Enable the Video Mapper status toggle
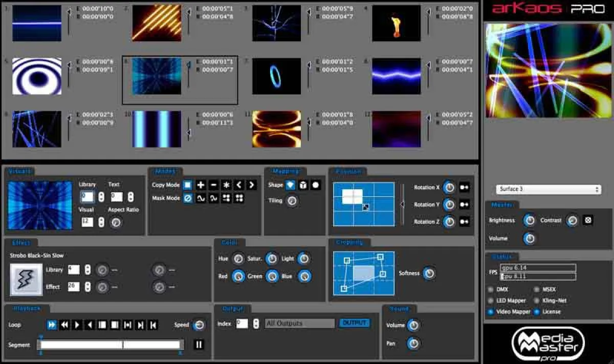Screen dimensions: 614x364 490,311
